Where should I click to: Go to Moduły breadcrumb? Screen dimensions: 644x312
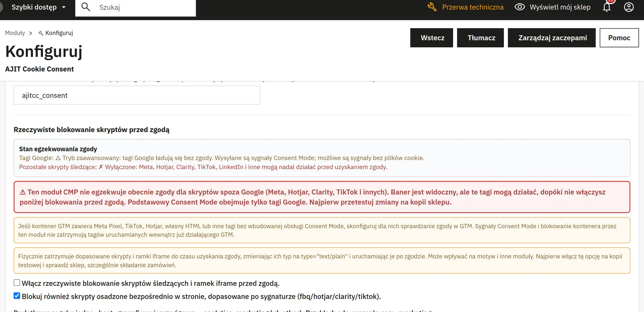pyautogui.click(x=15, y=33)
